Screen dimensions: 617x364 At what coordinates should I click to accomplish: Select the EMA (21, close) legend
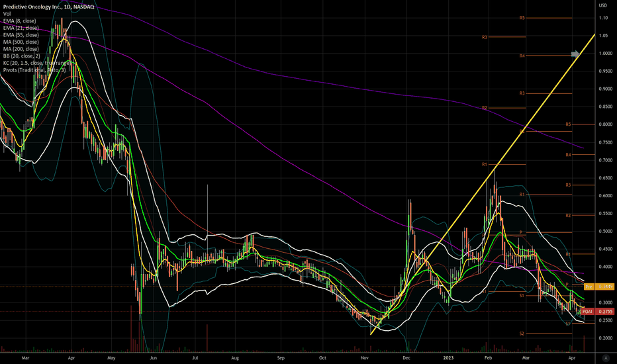pos(21,28)
